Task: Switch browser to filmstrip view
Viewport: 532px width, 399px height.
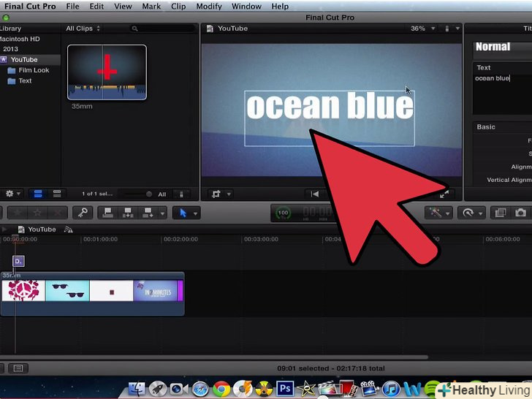Action: click(x=38, y=194)
